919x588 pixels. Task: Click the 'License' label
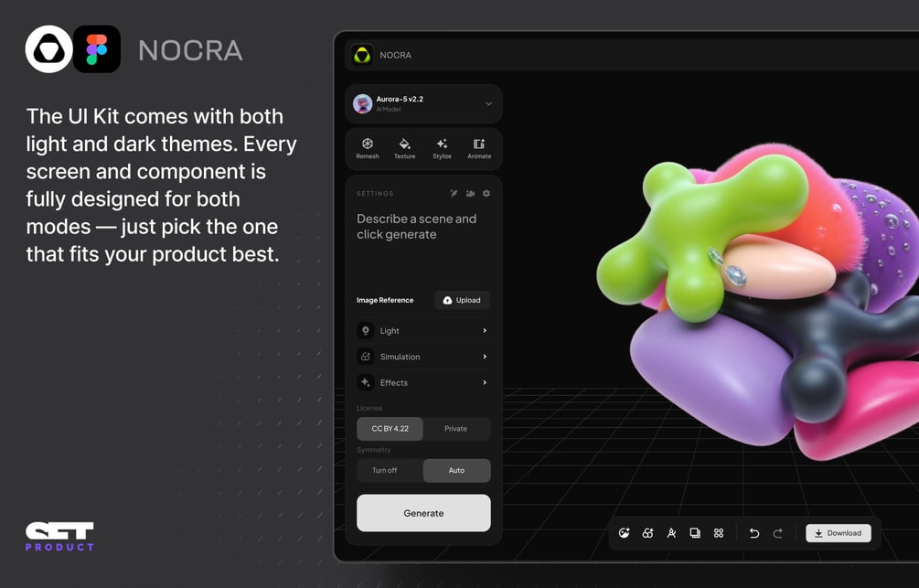(x=369, y=408)
